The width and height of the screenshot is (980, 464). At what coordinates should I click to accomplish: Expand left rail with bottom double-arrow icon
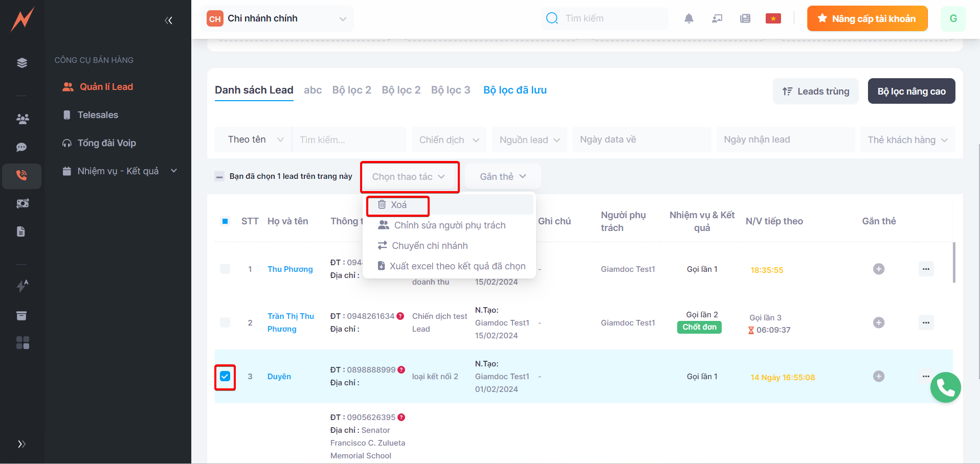point(21,444)
